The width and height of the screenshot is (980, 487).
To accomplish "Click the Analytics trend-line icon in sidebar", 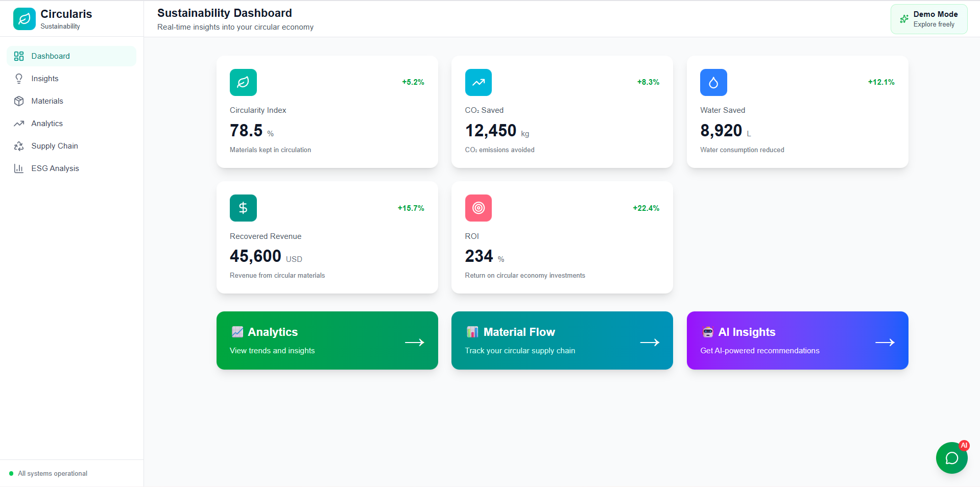I will [x=19, y=124].
